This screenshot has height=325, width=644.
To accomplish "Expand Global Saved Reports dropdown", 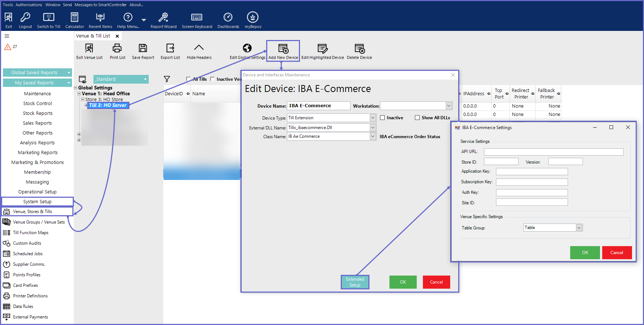I will [69, 73].
